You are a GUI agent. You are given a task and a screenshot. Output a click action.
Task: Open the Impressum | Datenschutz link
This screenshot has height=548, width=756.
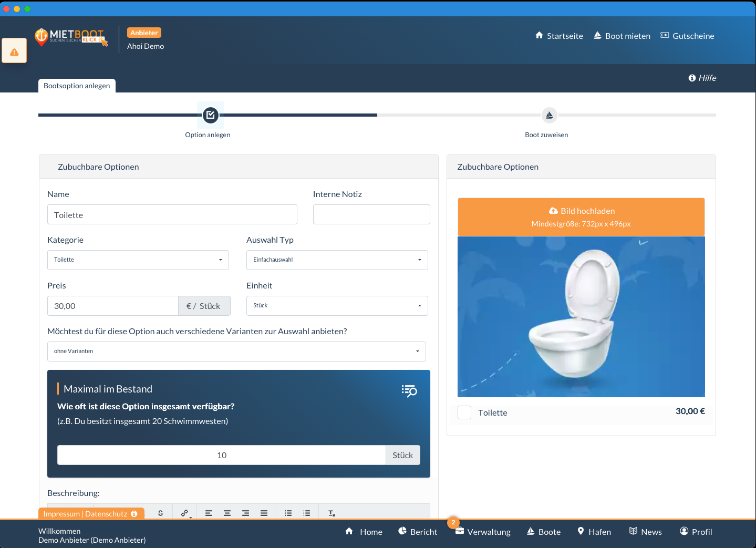[x=85, y=514]
